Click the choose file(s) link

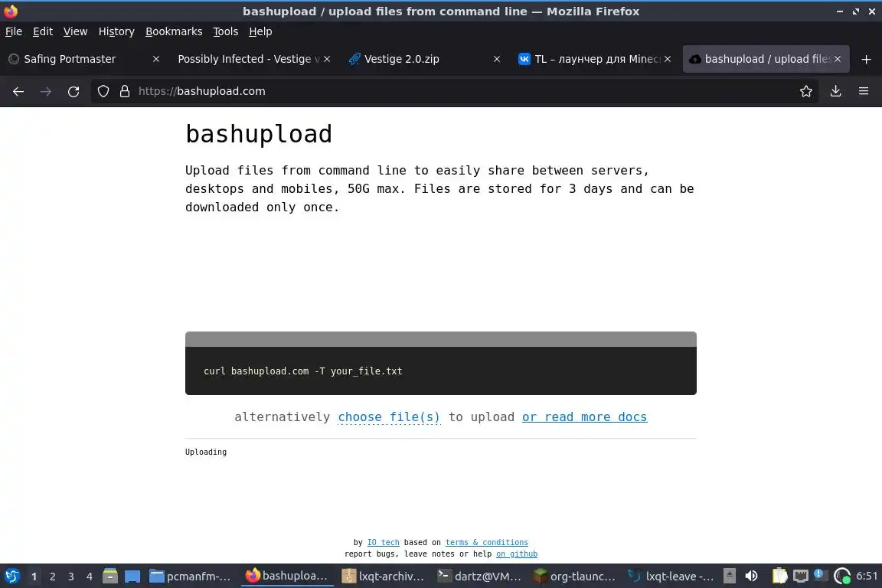pyautogui.click(x=389, y=417)
